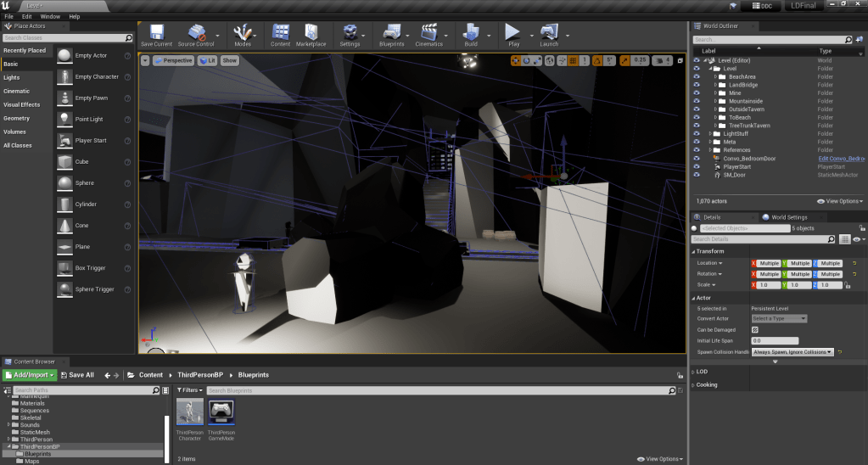Click Save All in Content Browser

click(x=76, y=375)
